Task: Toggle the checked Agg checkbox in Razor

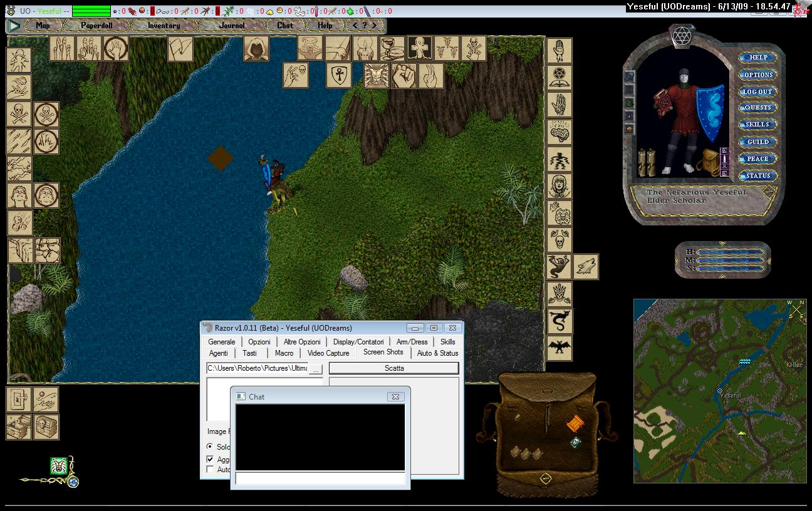Action: pyautogui.click(x=210, y=459)
